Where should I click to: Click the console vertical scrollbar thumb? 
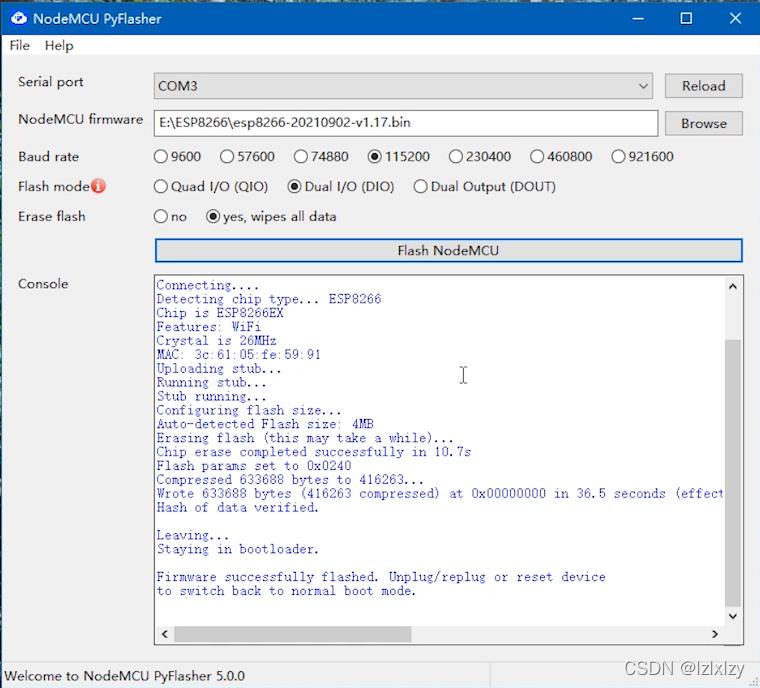point(733,473)
